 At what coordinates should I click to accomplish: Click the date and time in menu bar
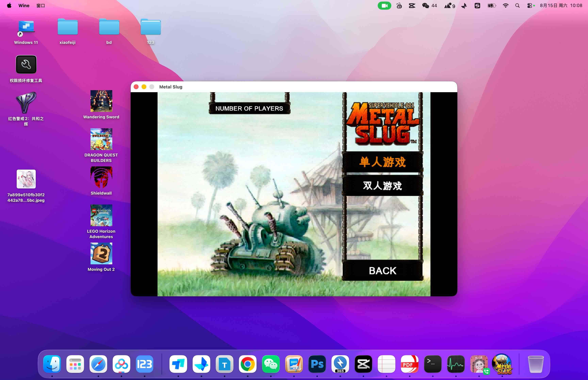[561, 5]
